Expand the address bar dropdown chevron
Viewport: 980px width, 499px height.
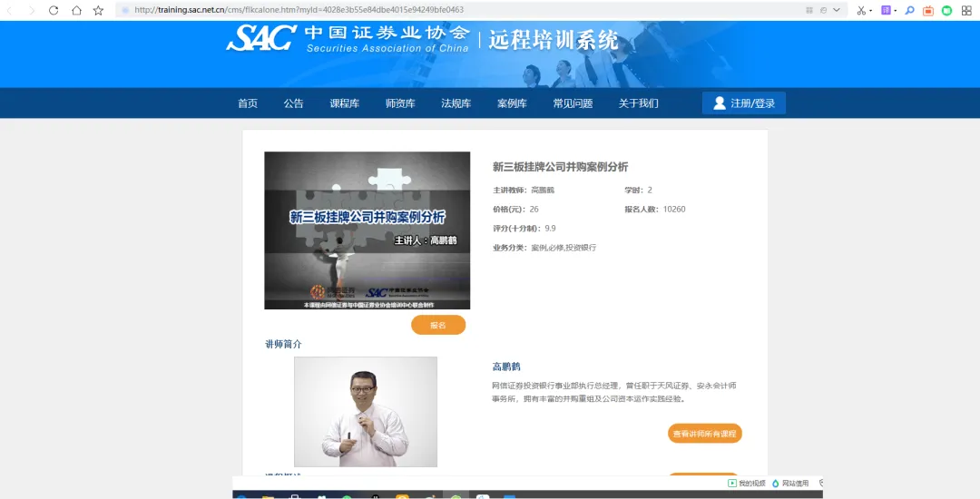837,10
